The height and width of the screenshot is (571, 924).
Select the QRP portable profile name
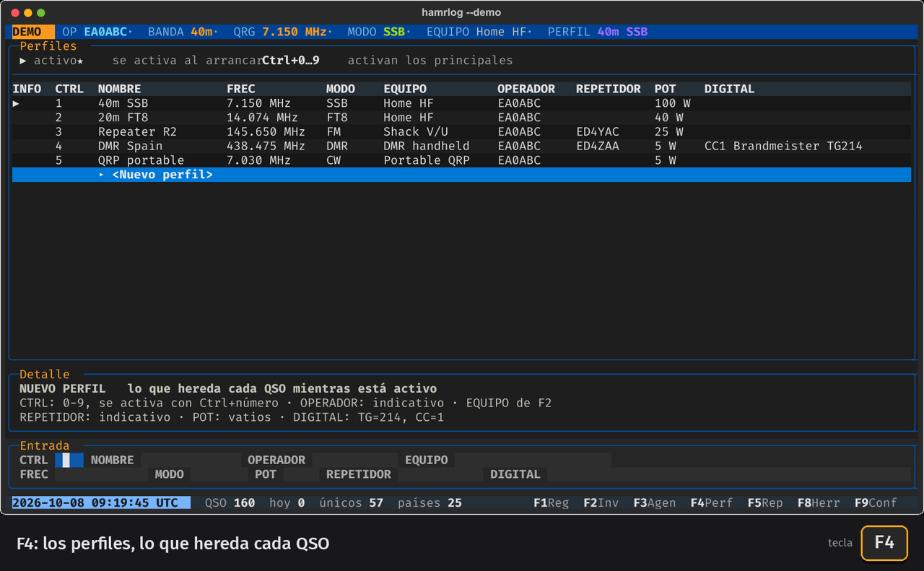(141, 160)
